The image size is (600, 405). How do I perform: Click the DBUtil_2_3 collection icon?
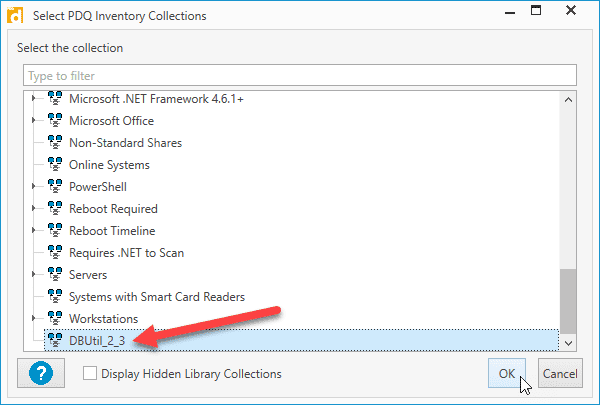click(x=55, y=340)
